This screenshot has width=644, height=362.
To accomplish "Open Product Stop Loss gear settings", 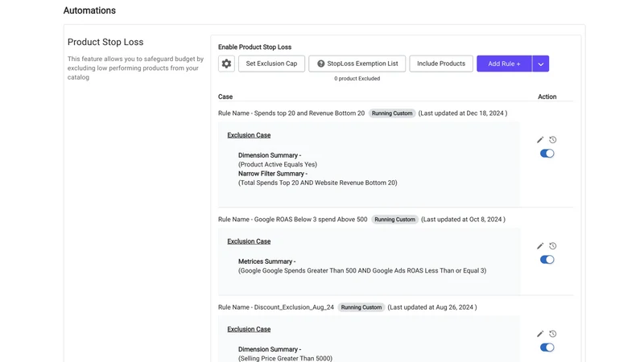I will point(226,64).
